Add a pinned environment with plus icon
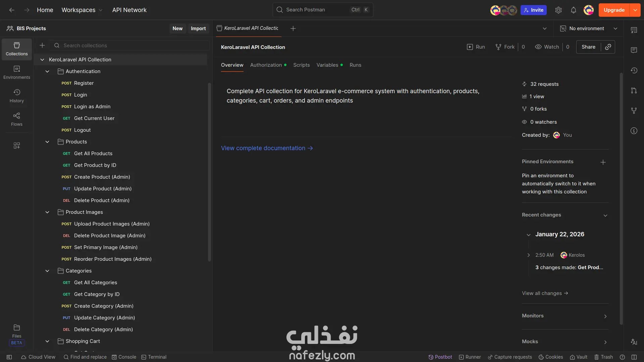This screenshot has height=362, width=644. coord(603,162)
